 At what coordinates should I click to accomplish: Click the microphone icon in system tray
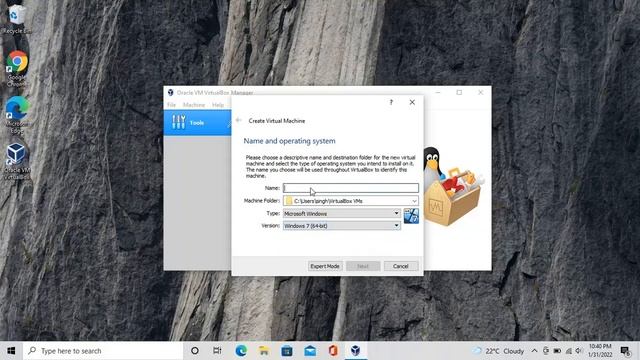[x=546, y=351]
